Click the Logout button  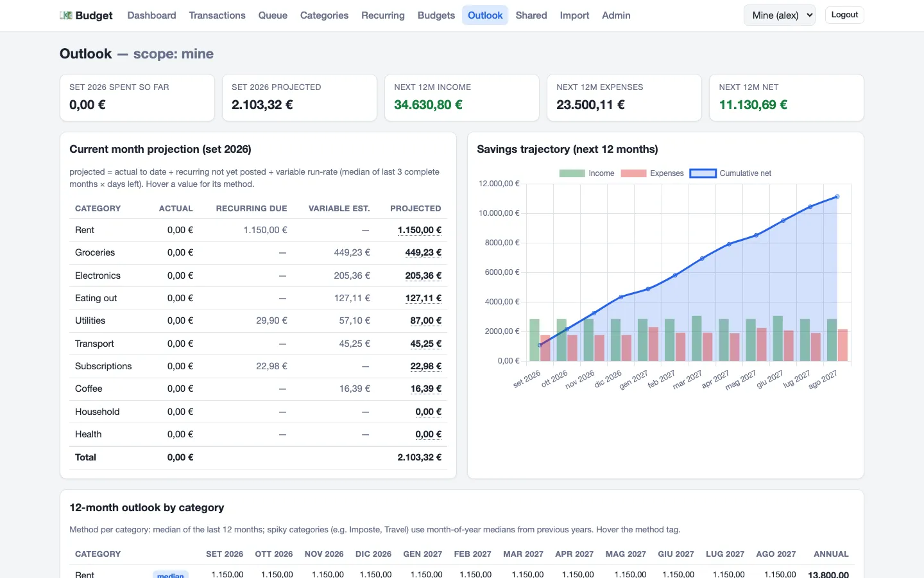pos(844,15)
